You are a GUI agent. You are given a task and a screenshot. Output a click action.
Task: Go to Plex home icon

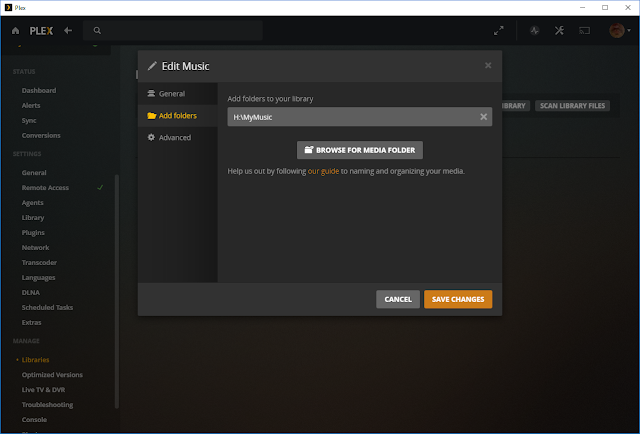16,31
